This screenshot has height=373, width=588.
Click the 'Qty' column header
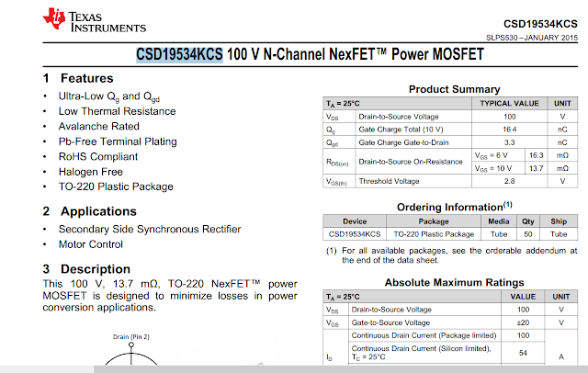pyautogui.click(x=528, y=221)
